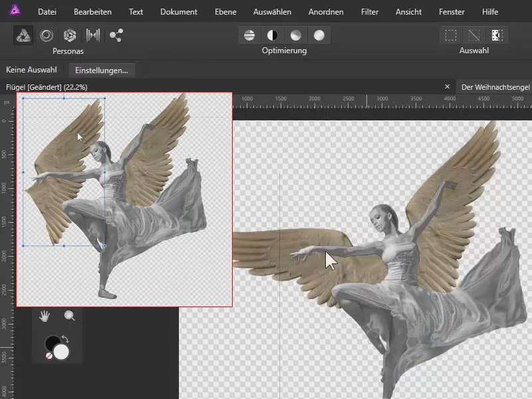Screen dimensions: 532x399
Task: Open the Bearbeiten menu
Action: [92, 12]
